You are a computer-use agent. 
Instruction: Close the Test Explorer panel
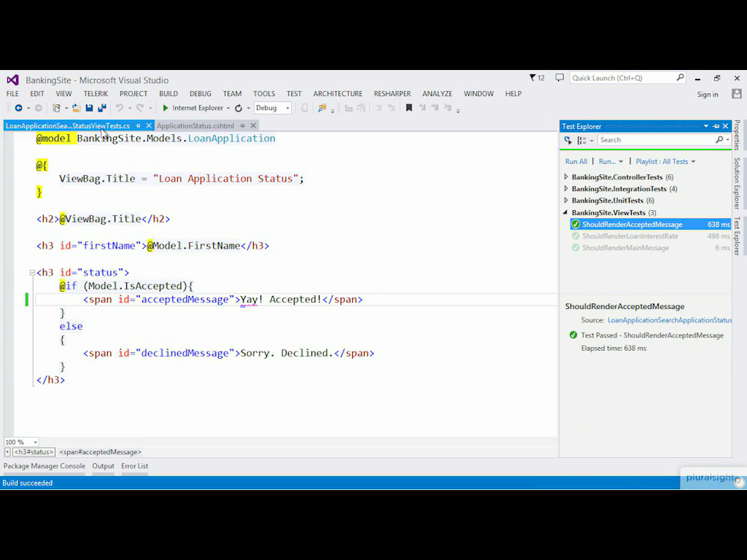tap(726, 126)
